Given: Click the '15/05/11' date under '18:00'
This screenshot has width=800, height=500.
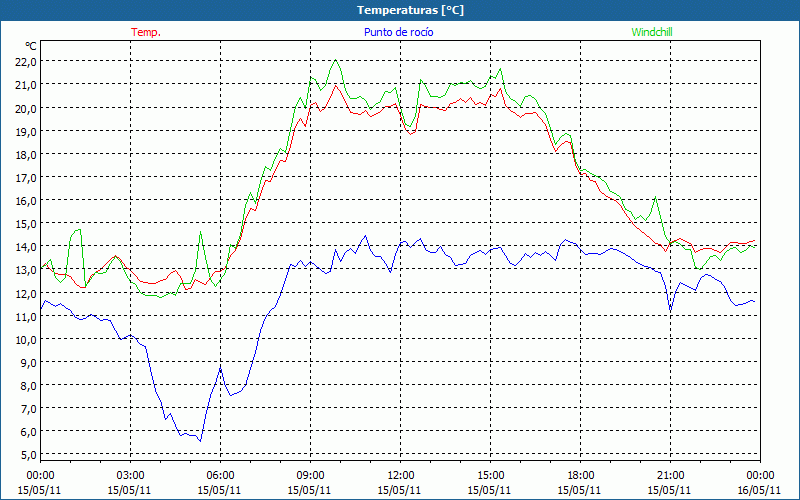Looking at the screenshot, I should pos(579,490).
